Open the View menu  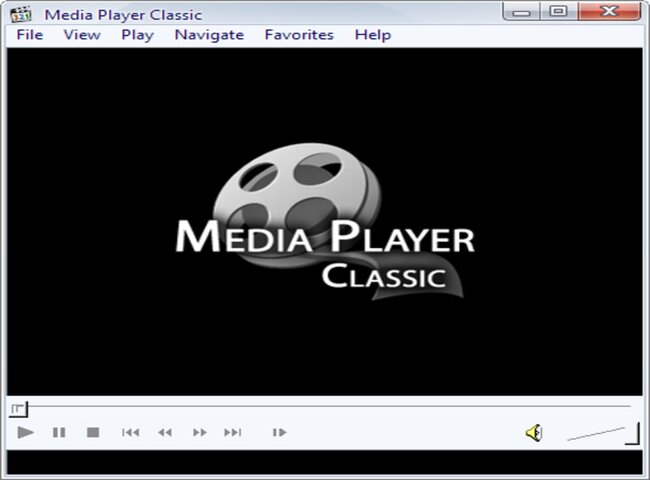pos(82,35)
